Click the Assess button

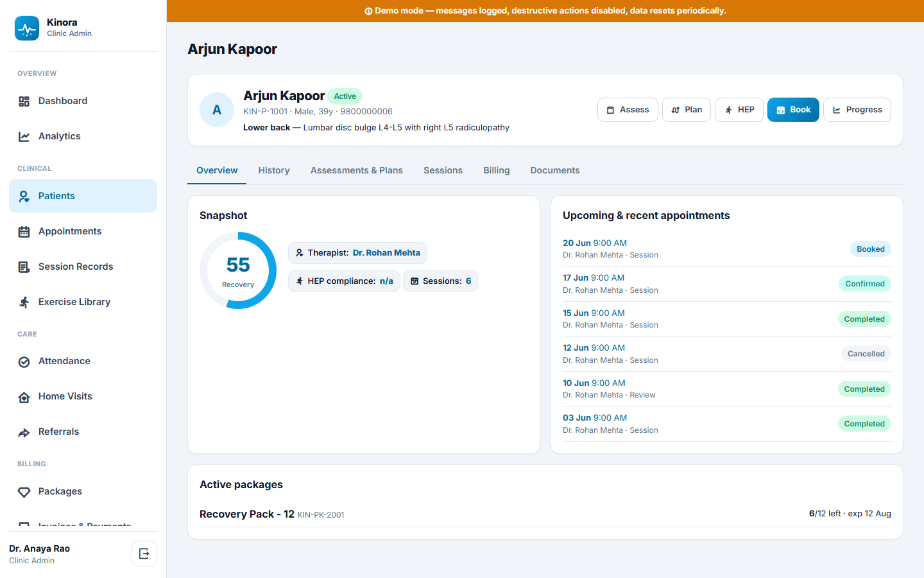[x=628, y=110]
